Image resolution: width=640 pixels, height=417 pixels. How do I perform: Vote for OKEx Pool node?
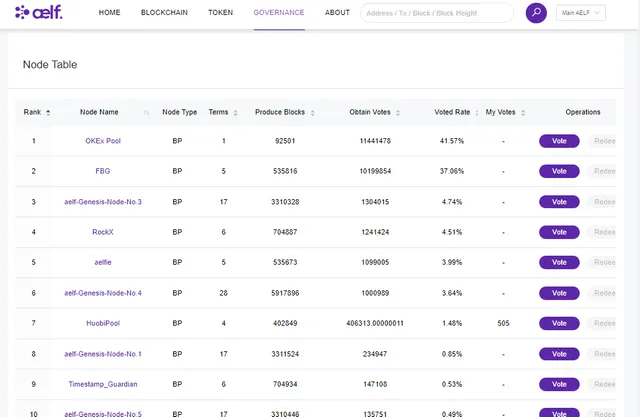559,141
